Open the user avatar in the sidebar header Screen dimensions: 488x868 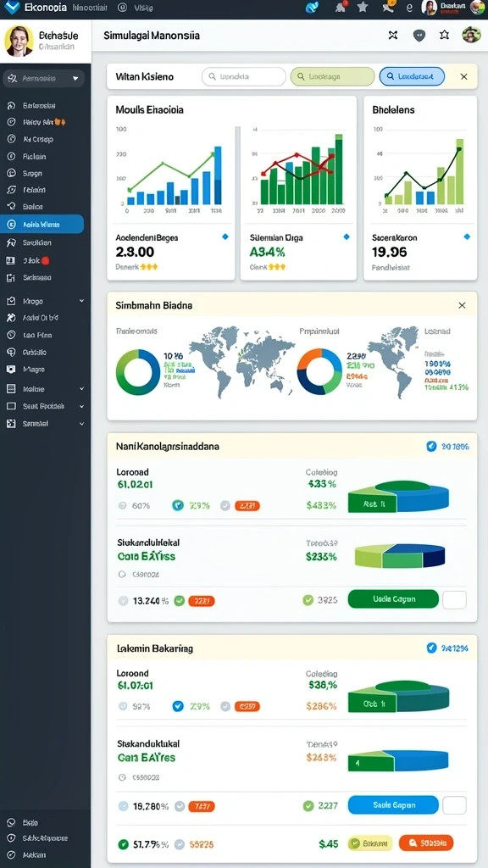point(19,41)
